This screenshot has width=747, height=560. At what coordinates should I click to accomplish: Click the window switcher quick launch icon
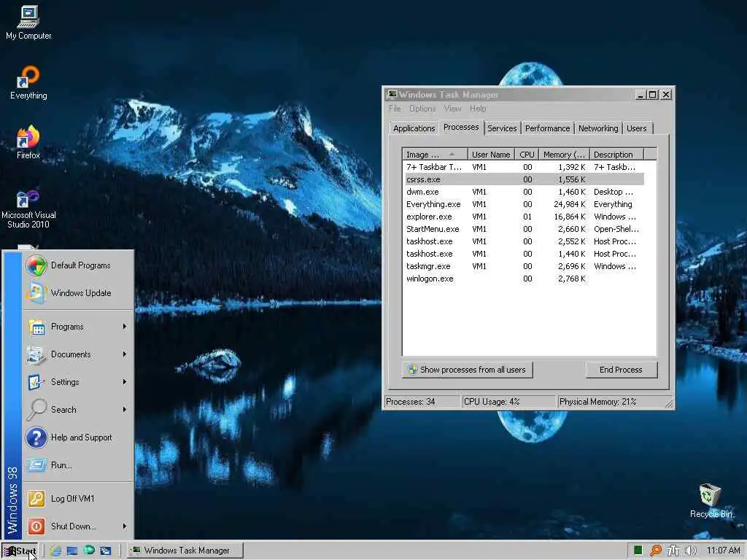point(105,551)
